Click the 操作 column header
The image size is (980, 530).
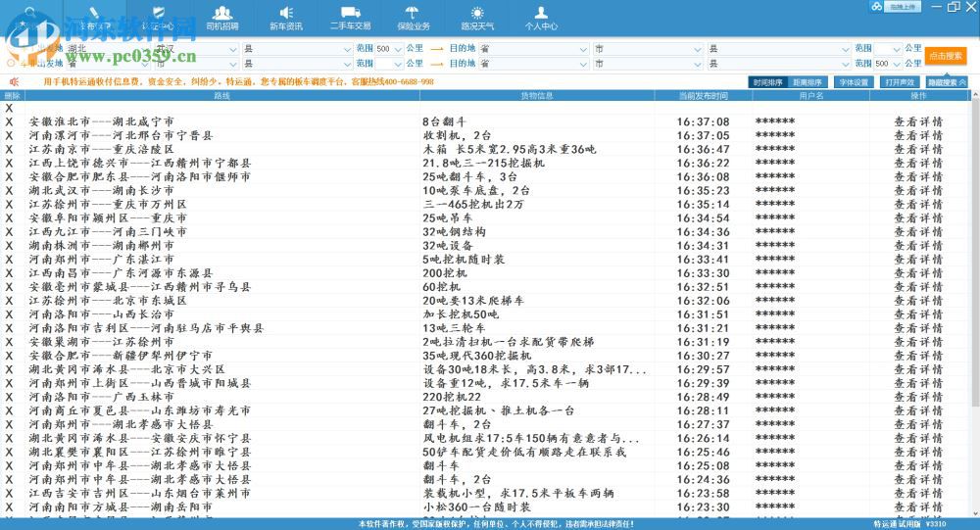[x=918, y=96]
